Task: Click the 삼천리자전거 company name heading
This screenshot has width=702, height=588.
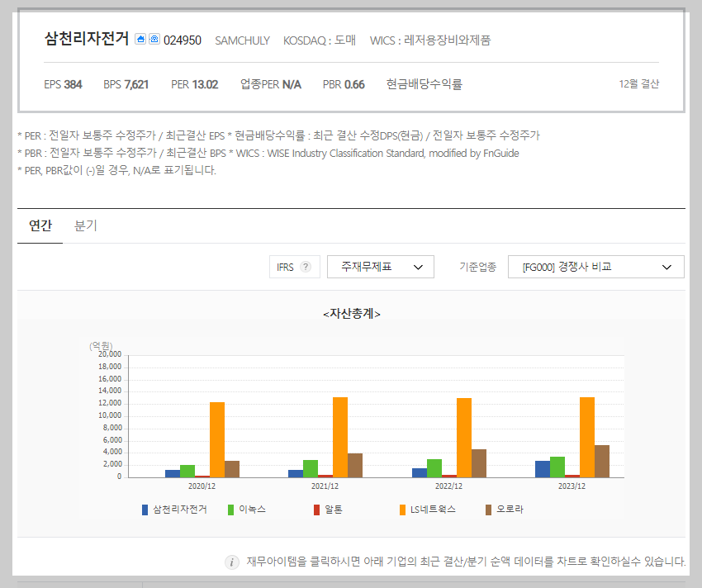Action: pos(87,39)
